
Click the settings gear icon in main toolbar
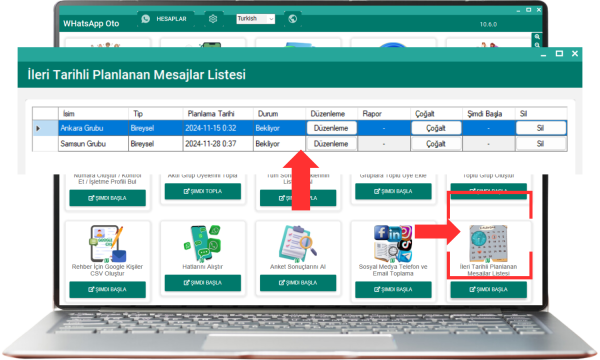[x=213, y=19]
